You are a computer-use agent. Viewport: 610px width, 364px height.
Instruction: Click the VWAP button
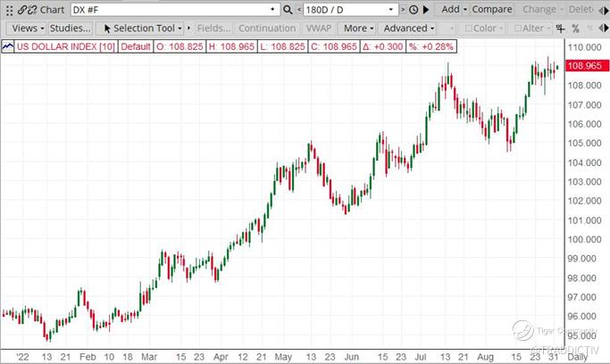coord(319,29)
